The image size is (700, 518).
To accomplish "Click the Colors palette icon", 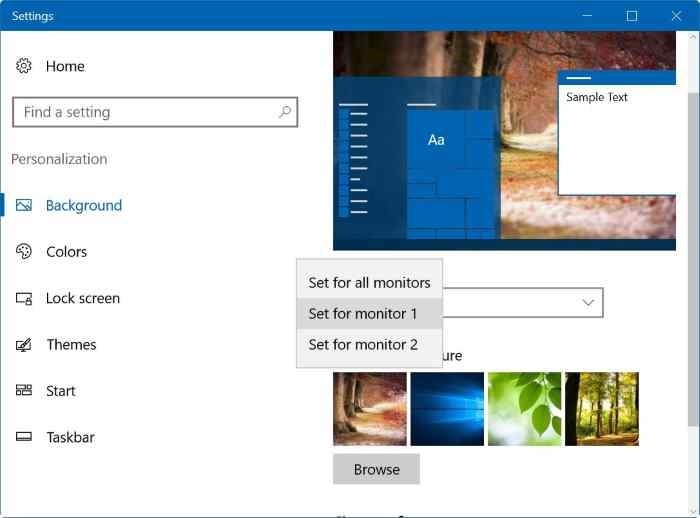I will coord(24,251).
